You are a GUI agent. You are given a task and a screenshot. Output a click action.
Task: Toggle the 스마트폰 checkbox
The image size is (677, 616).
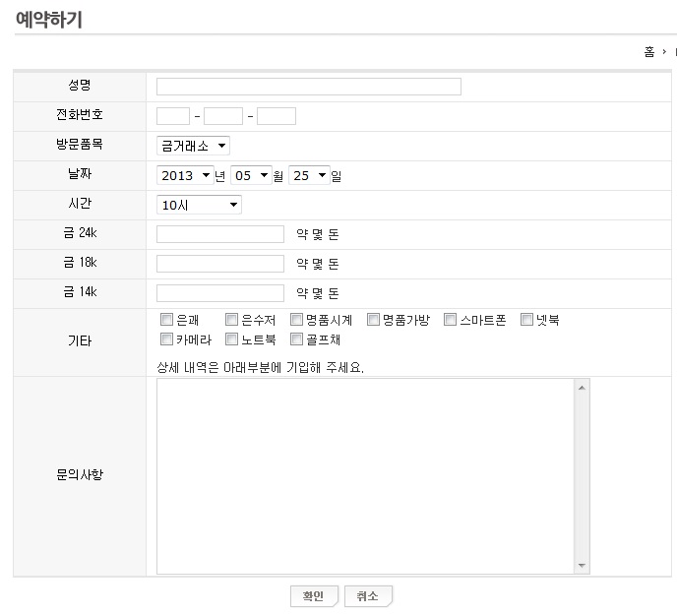pos(450,320)
